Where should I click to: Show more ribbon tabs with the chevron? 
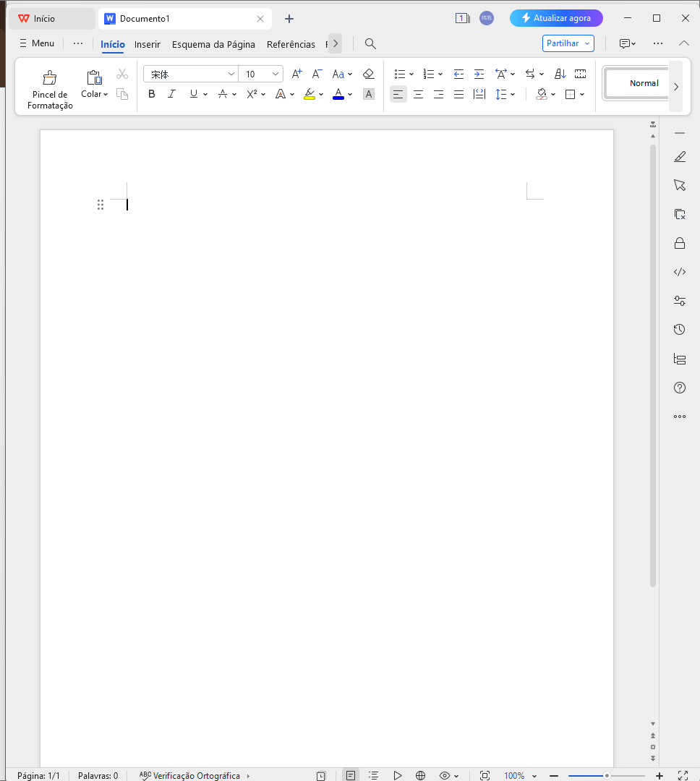pos(336,43)
